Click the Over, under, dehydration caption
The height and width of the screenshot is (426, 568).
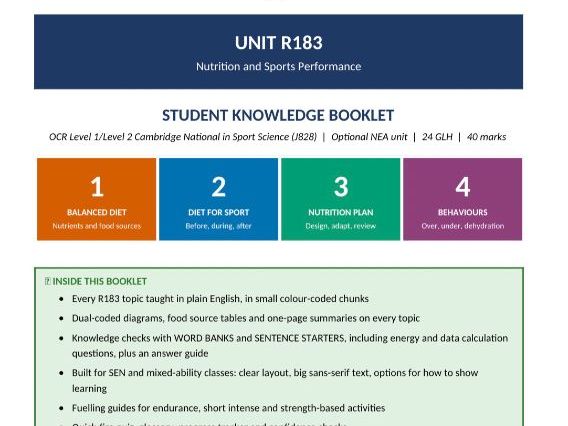[x=463, y=226]
